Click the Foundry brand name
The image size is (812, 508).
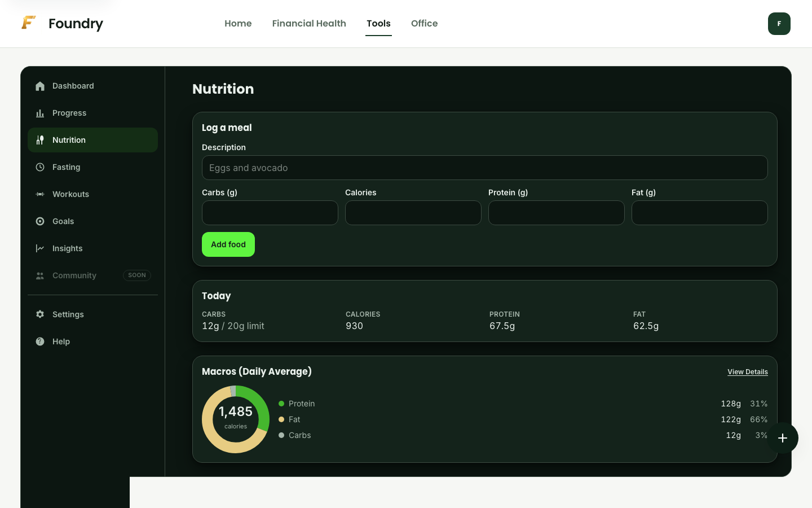[x=76, y=24]
